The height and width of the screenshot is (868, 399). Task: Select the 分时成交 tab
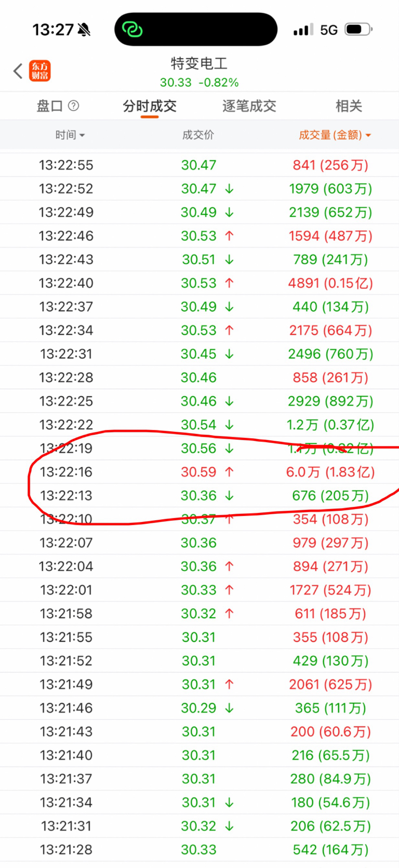point(150,106)
